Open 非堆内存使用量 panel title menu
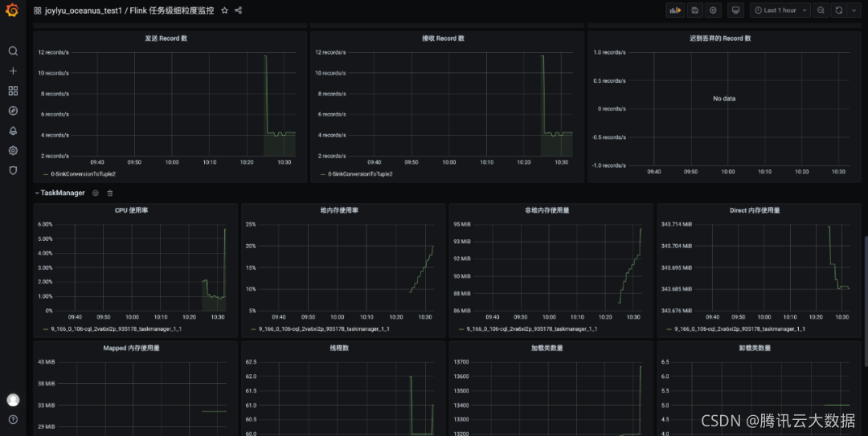The width and height of the screenshot is (868, 436). [547, 210]
